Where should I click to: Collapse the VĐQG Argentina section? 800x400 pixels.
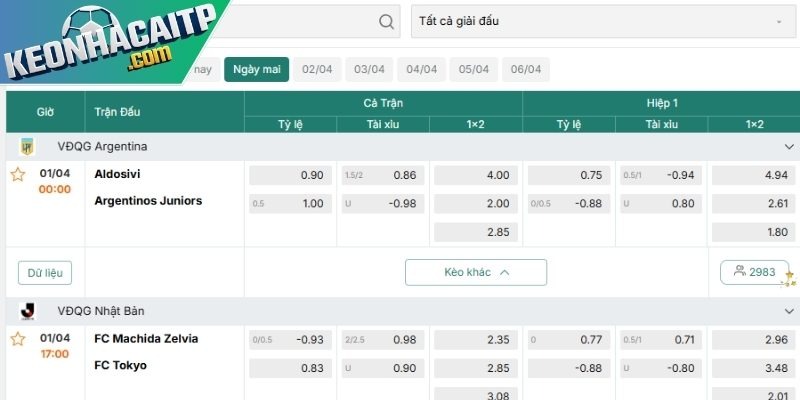(x=789, y=147)
